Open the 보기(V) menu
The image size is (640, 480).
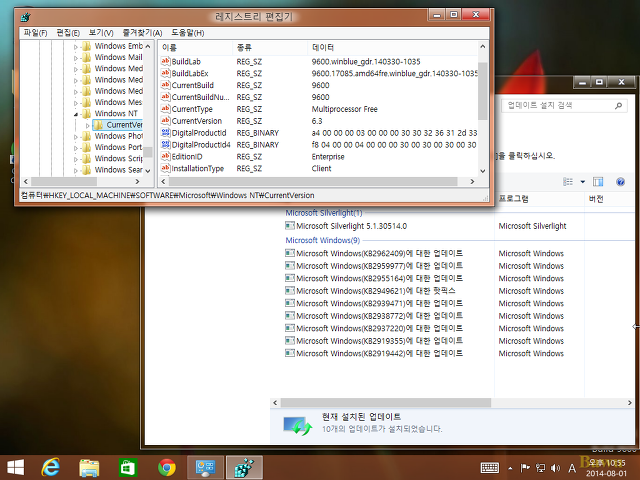pos(101,33)
